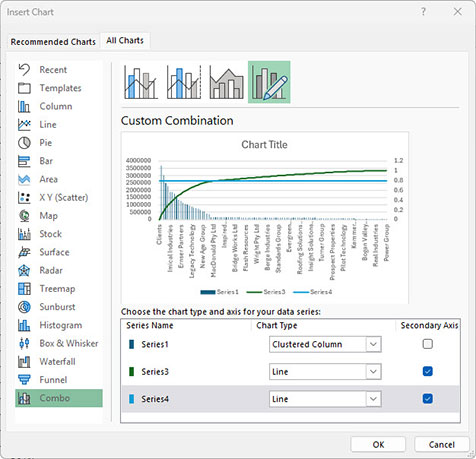Confirm with the OK button

click(x=378, y=445)
